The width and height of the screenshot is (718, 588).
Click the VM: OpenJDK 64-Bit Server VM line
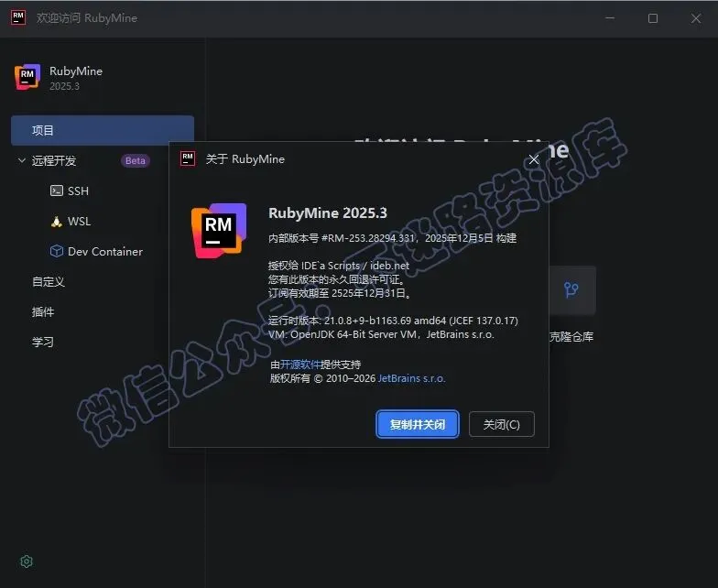(x=381, y=334)
